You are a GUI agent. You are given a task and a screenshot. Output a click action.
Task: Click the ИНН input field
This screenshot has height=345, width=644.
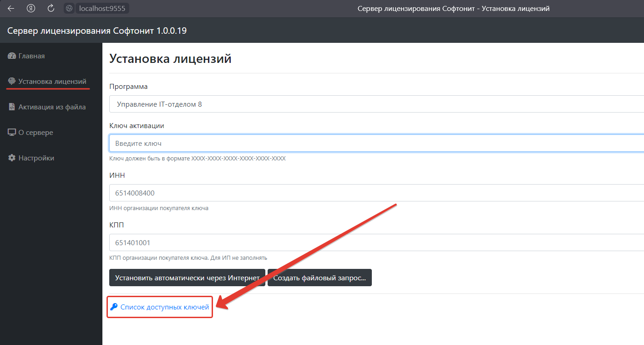[376, 193]
